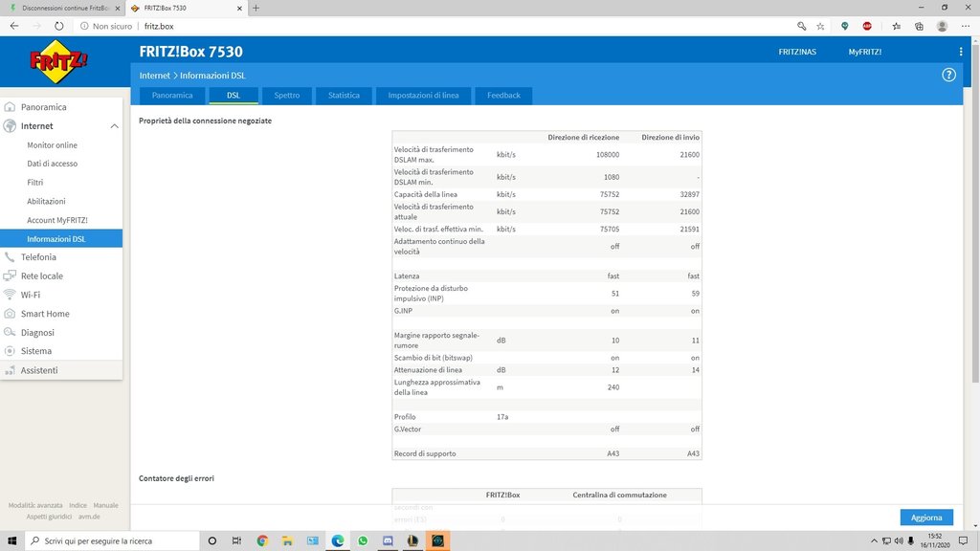Launch Chrome from the taskbar
Image resolution: width=980 pixels, height=551 pixels.
pyautogui.click(x=262, y=541)
